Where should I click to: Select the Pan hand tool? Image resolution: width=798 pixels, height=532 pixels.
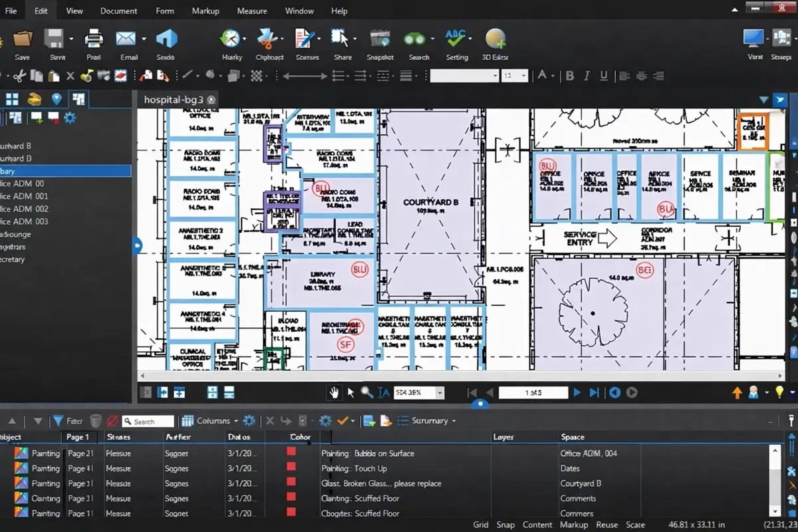(334, 392)
